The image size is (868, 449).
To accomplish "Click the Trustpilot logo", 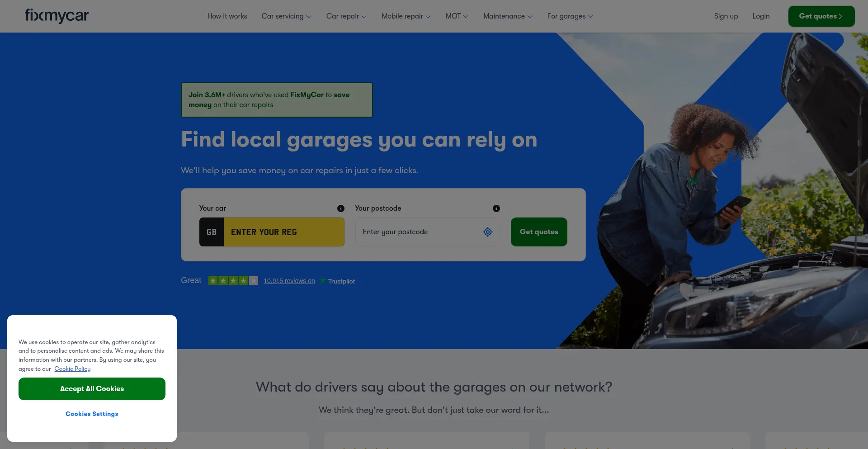I will tap(337, 281).
